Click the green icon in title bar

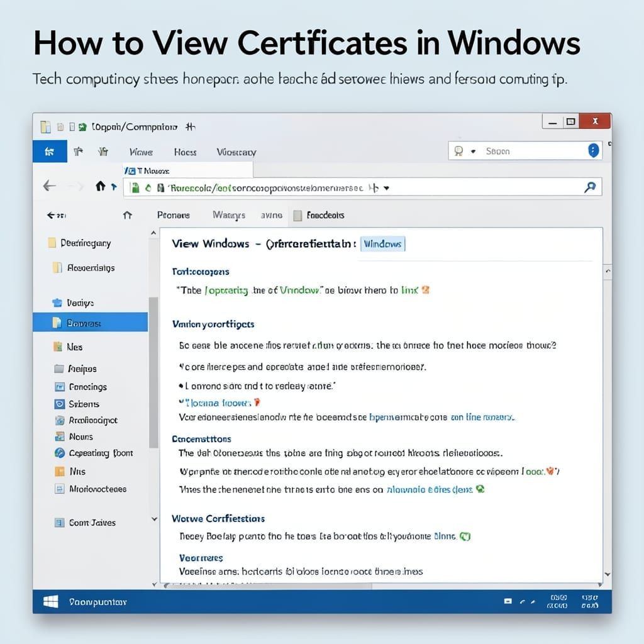tap(82, 127)
